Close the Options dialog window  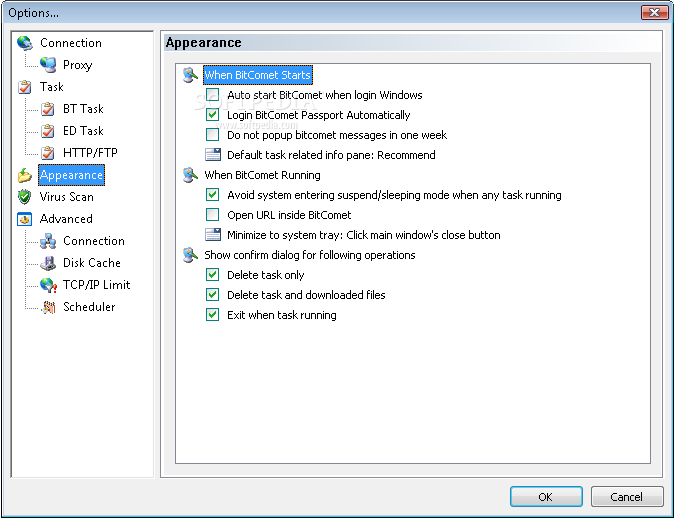pyautogui.click(x=655, y=12)
